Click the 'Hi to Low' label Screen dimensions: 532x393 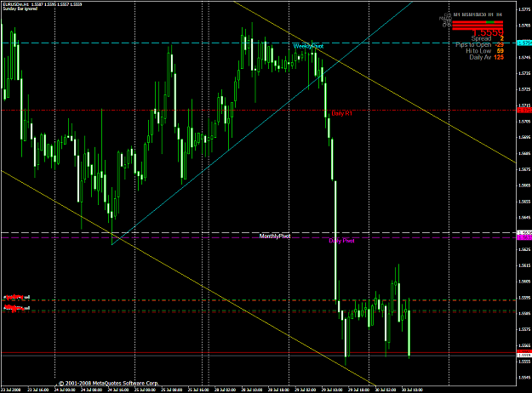(478, 51)
